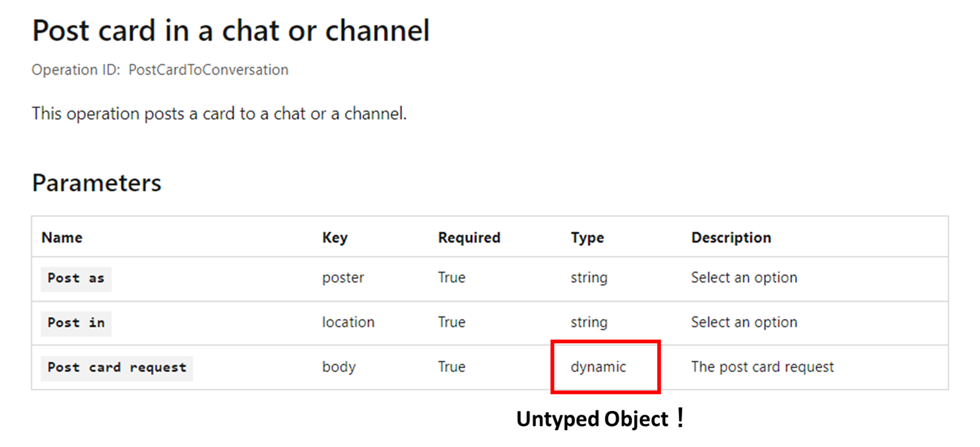Select the operation ID value "PostCardToConversation"
The height and width of the screenshot is (447, 980).
[x=208, y=70]
